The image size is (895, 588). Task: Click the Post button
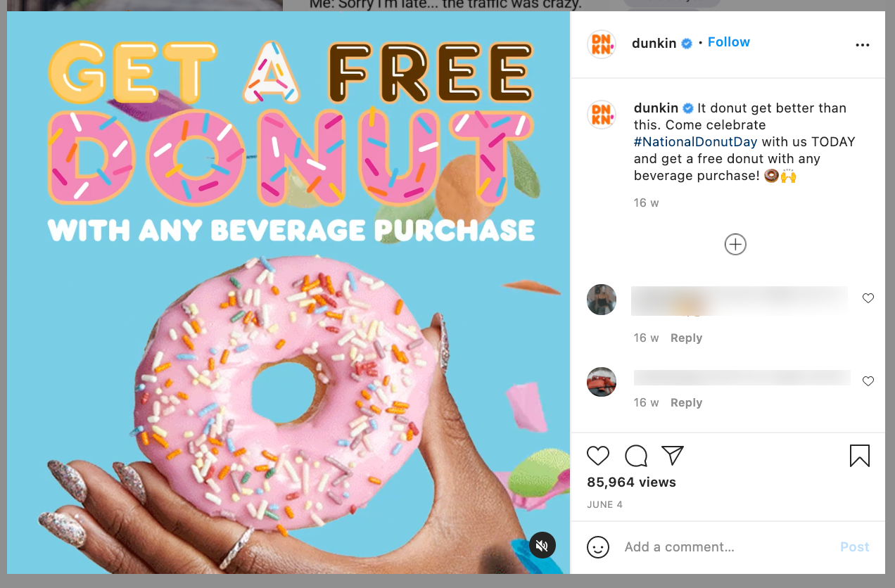(855, 547)
